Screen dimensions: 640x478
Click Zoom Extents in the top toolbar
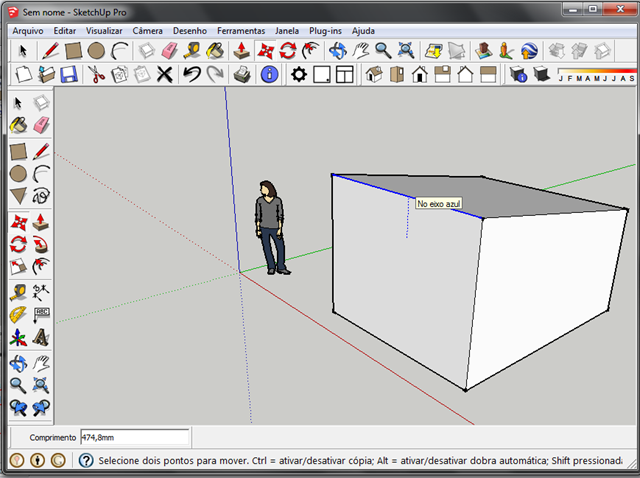tap(406, 51)
